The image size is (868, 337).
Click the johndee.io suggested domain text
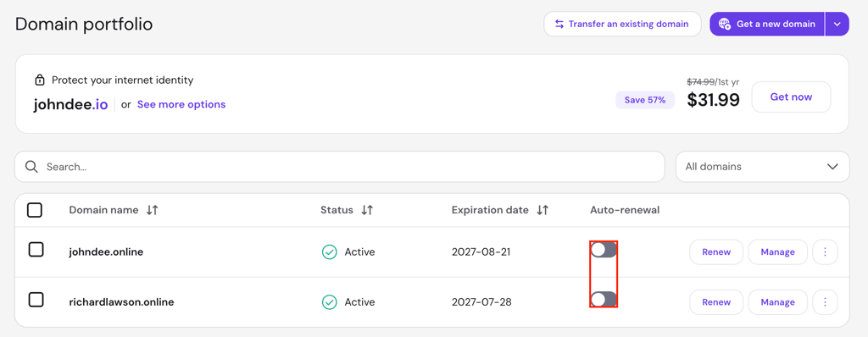(71, 104)
